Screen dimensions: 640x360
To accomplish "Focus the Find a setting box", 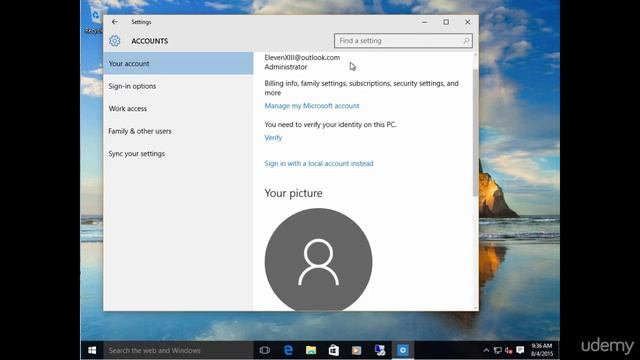I will click(x=403, y=41).
